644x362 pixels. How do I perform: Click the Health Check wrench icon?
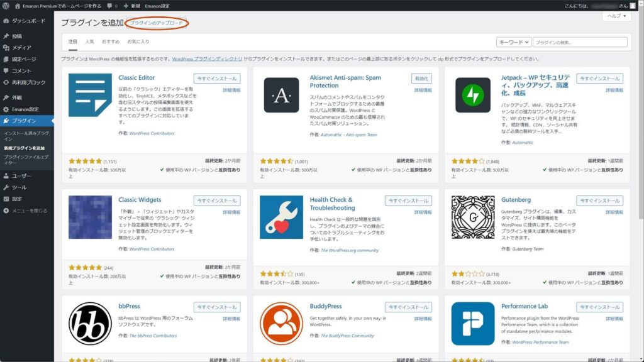pyautogui.click(x=281, y=217)
